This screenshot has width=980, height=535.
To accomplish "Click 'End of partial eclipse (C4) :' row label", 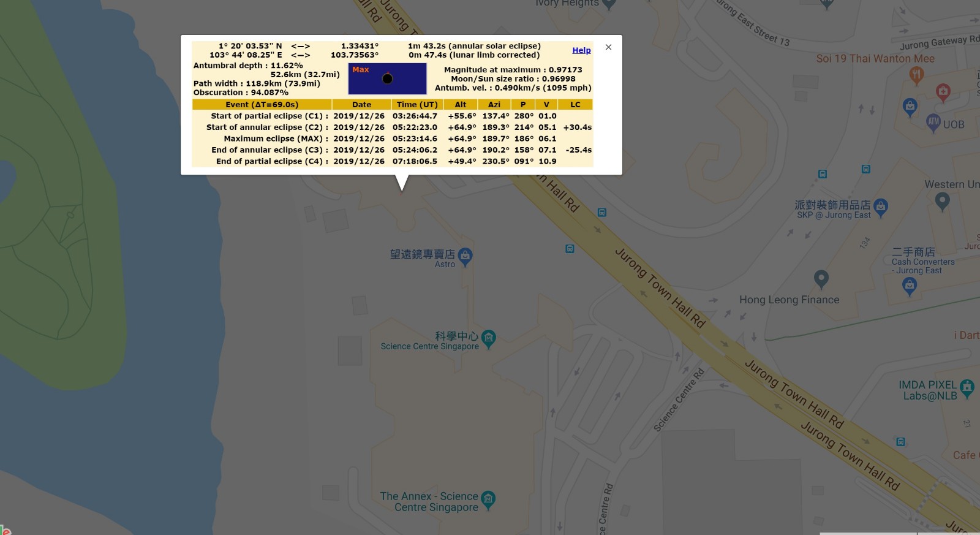I will [x=273, y=162].
